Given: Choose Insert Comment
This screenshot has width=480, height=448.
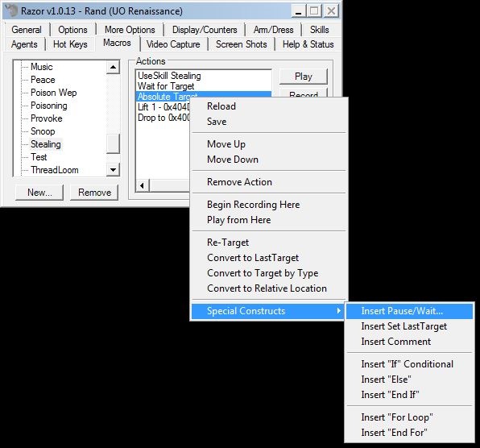Looking at the screenshot, I should tap(410, 342).
